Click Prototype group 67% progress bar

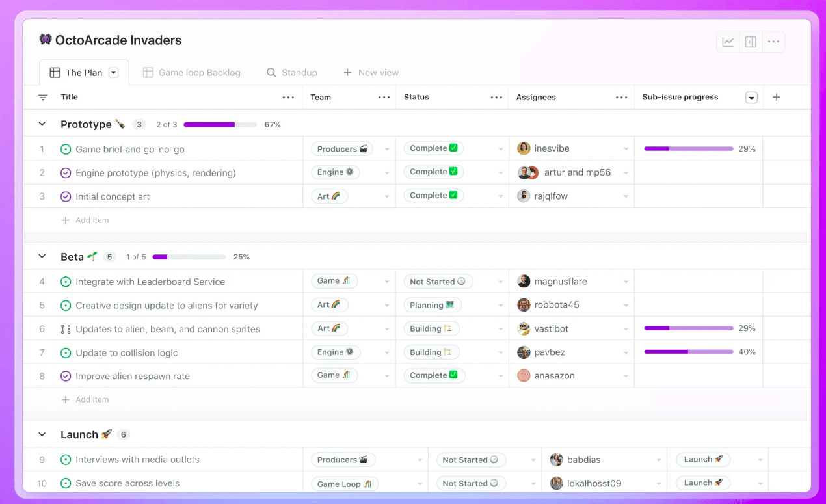click(x=219, y=124)
